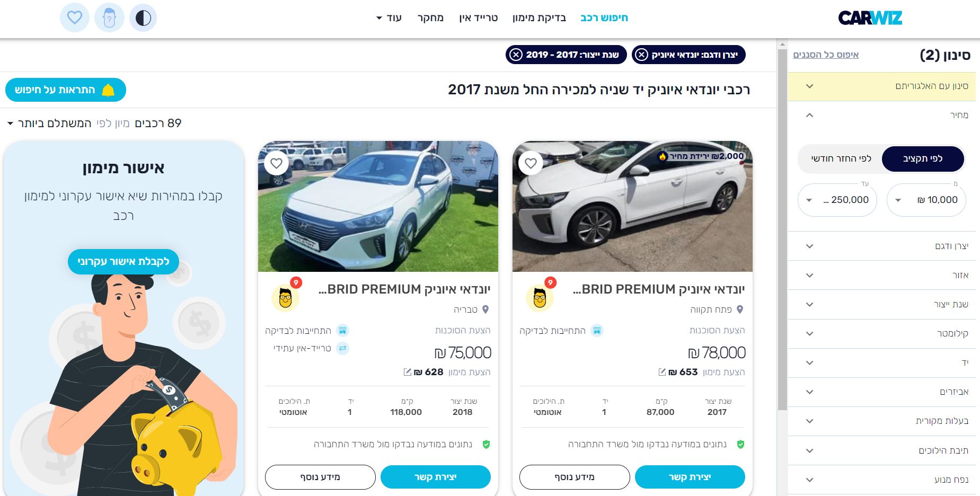Switch to לפי החזר חודשי price mode
This screenshot has width=980, height=496.
(x=841, y=158)
